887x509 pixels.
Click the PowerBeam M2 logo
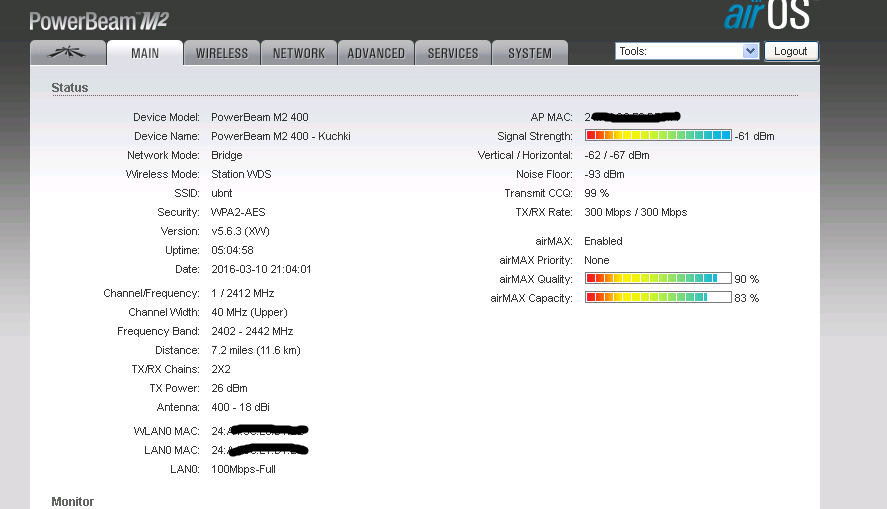[99, 21]
